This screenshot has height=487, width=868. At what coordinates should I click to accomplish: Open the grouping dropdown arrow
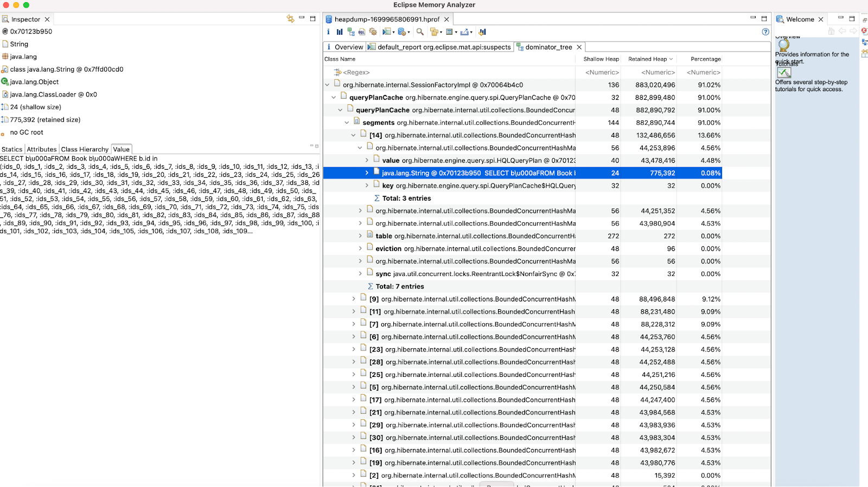click(441, 33)
